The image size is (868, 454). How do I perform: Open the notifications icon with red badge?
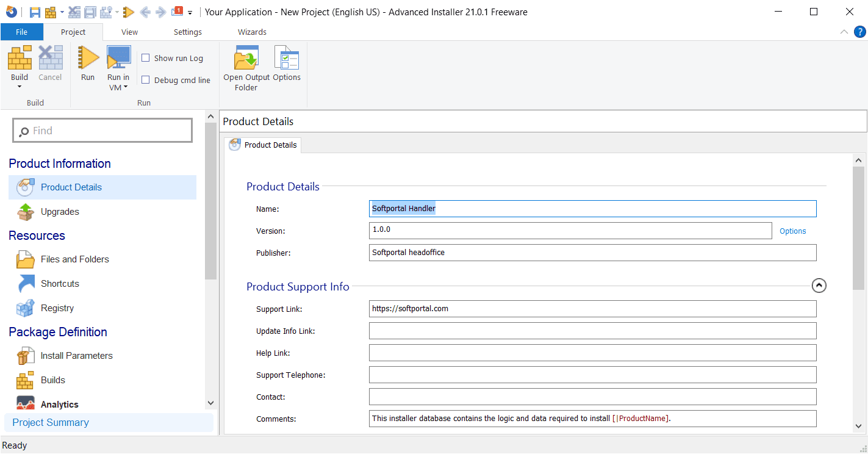pos(178,12)
